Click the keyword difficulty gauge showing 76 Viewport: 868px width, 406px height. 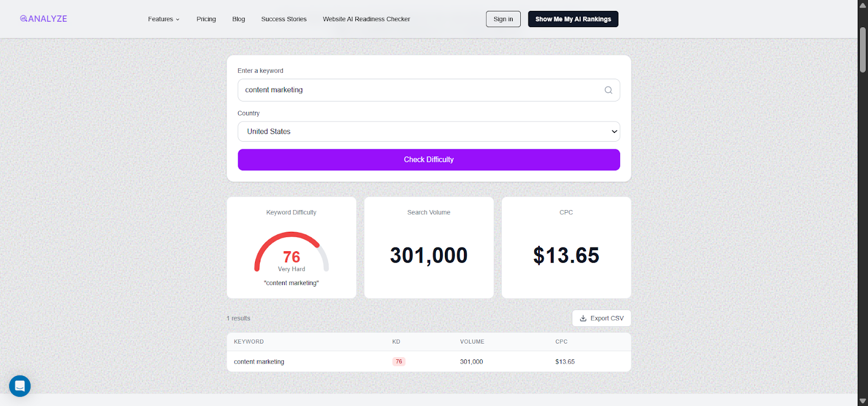point(291,252)
